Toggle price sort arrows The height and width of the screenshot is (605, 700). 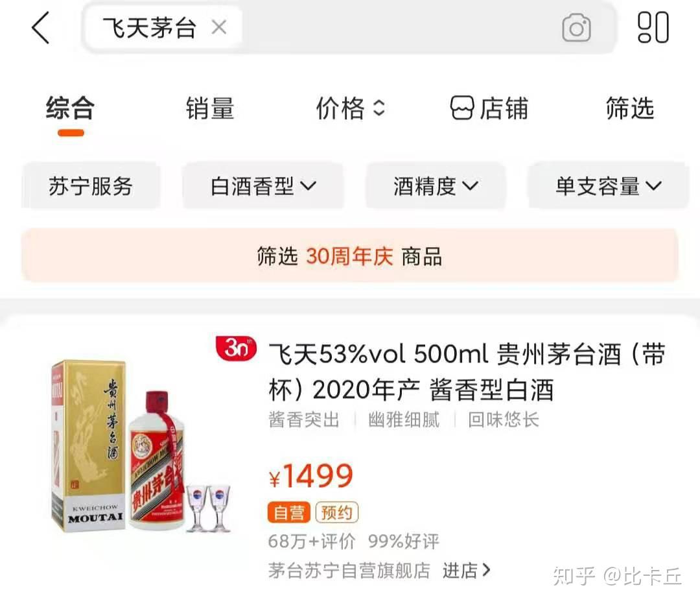(x=379, y=108)
